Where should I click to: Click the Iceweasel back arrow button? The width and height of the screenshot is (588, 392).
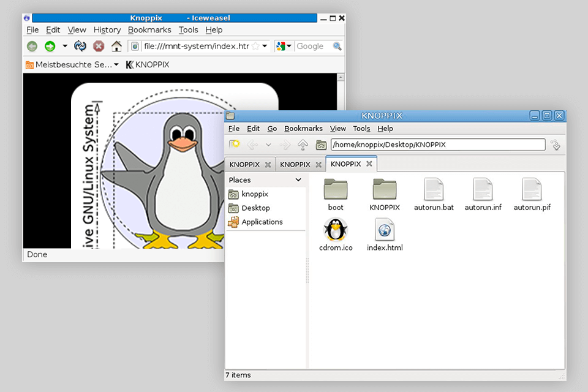(x=32, y=46)
